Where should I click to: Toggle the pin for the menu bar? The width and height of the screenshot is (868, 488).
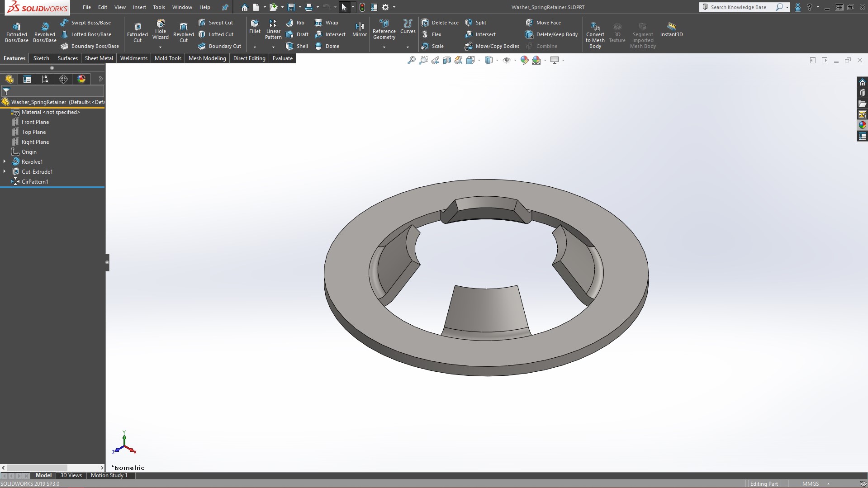pyautogui.click(x=225, y=7)
